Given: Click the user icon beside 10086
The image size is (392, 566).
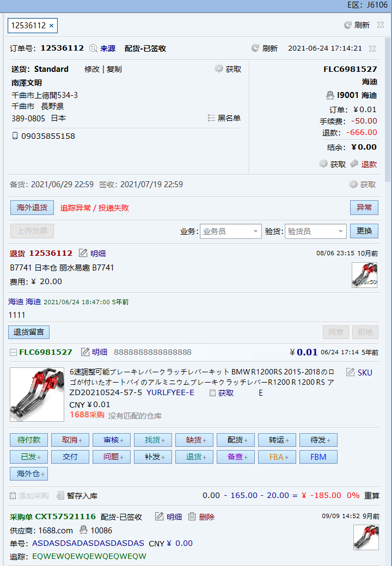Looking at the screenshot, I should click(83, 530).
